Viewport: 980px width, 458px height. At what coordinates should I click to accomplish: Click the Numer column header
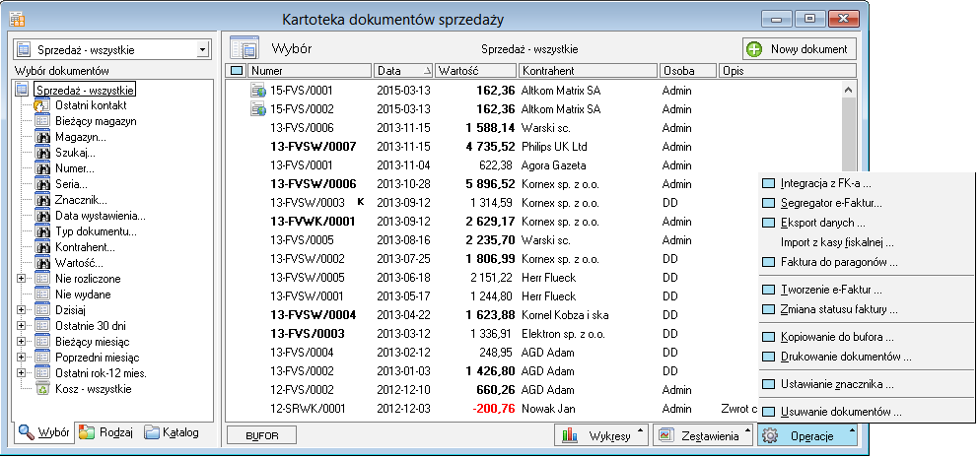311,71
